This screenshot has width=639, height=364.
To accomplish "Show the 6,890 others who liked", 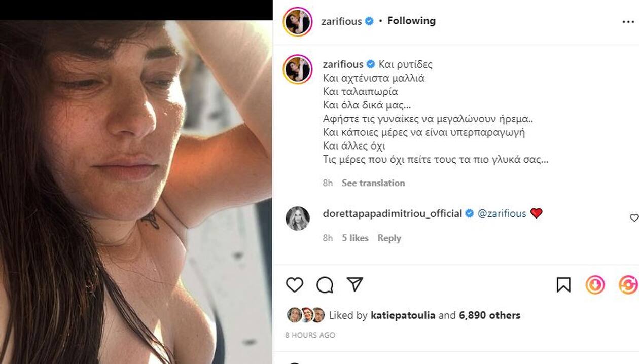I will pos(489,315).
